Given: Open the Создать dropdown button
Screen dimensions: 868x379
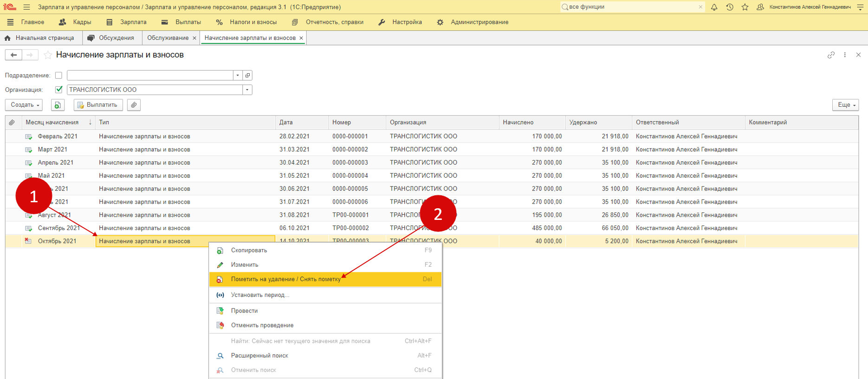Looking at the screenshot, I should [x=24, y=105].
